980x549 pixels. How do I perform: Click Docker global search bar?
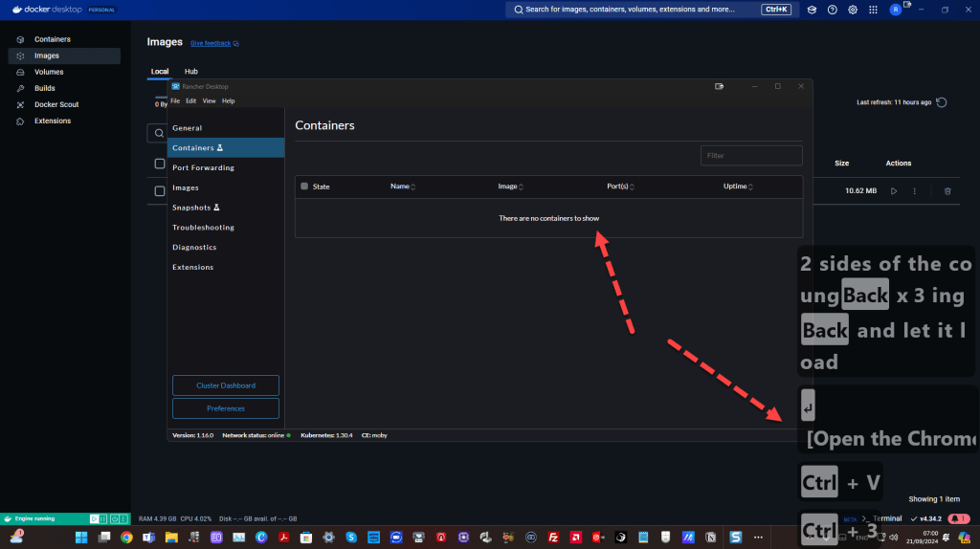pyautogui.click(x=651, y=10)
